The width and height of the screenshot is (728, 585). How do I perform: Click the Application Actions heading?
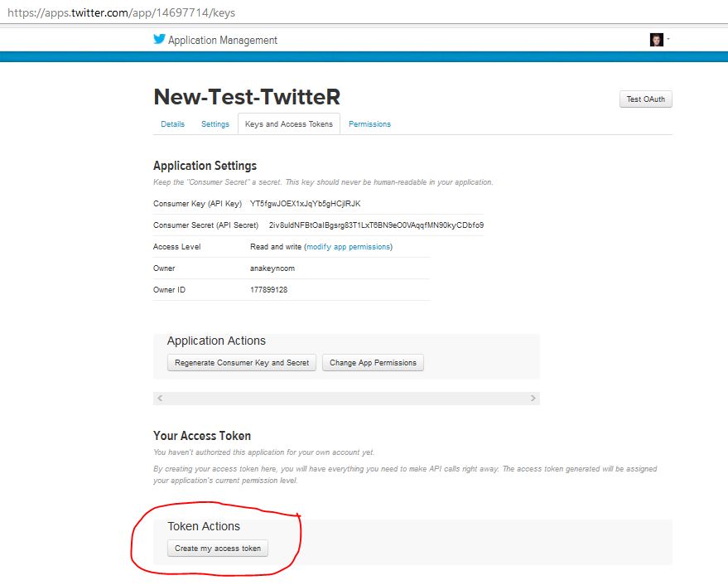tap(216, 341)
